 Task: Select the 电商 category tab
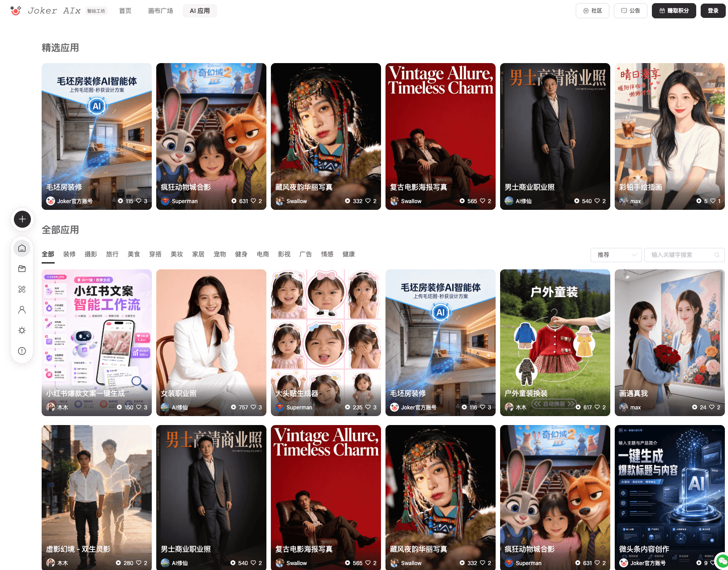pos(263,254)
